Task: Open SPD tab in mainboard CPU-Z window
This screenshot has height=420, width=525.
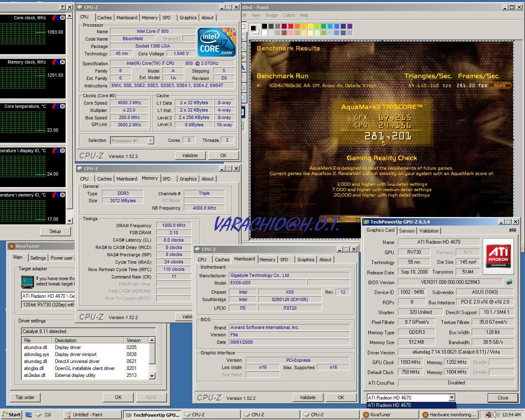Action: click(284, 260)
